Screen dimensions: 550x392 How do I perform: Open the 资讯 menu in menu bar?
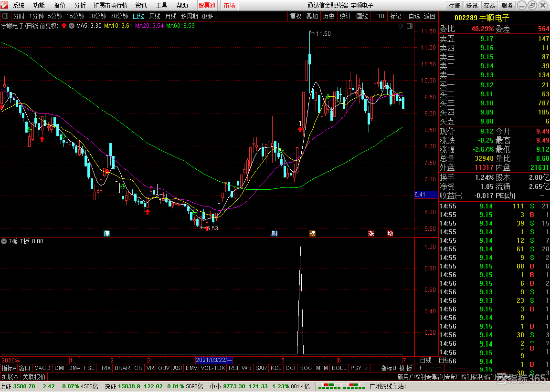[141, 5]
